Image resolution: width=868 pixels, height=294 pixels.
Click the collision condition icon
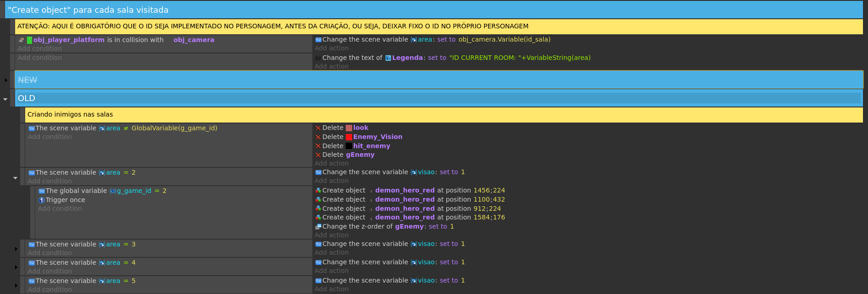coord(21,40)
